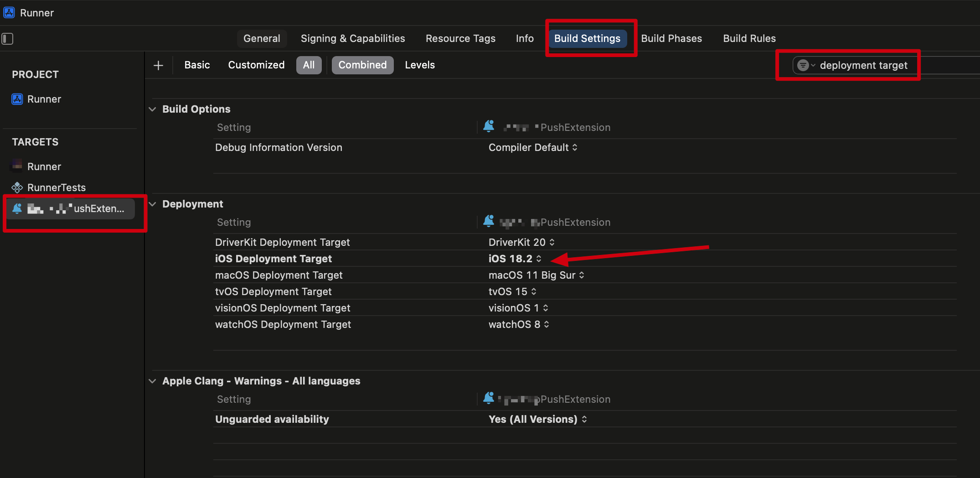This screenshot has width=980, height=478.
Task: Click the bell icon in the Build Options header
Action: (x=489, y=126)
